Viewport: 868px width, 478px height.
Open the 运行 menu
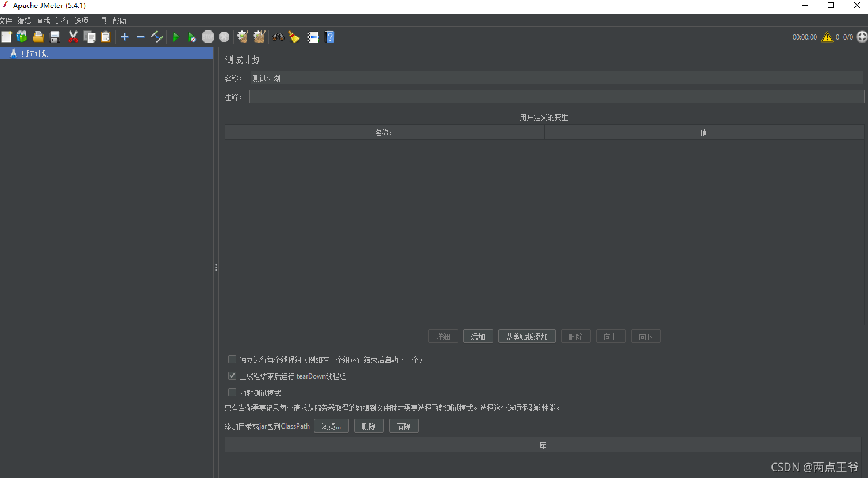pyautogui.click(x=62, y=21)
